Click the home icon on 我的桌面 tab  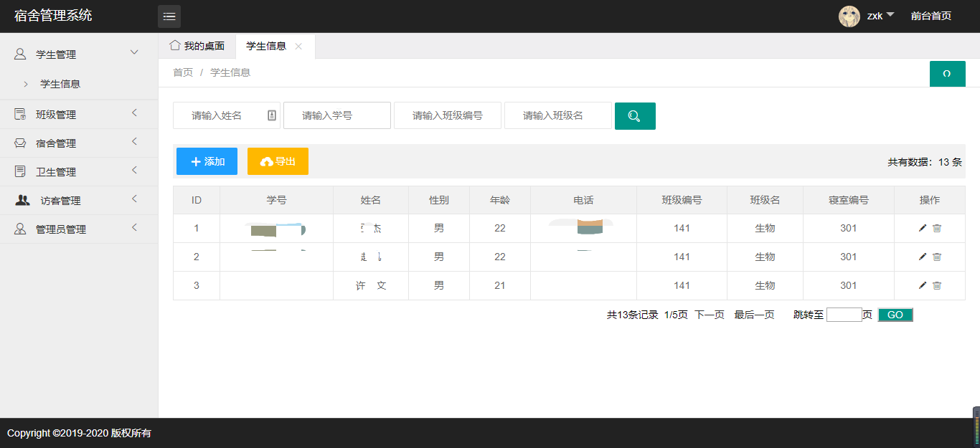174,44
